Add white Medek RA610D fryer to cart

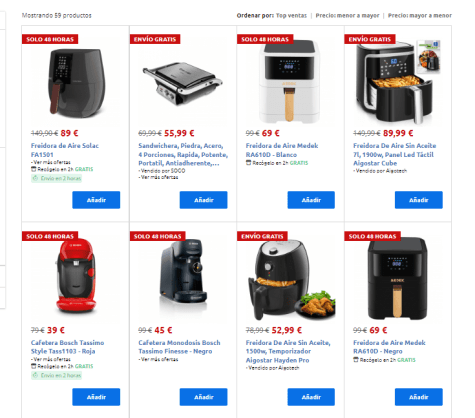311,200
